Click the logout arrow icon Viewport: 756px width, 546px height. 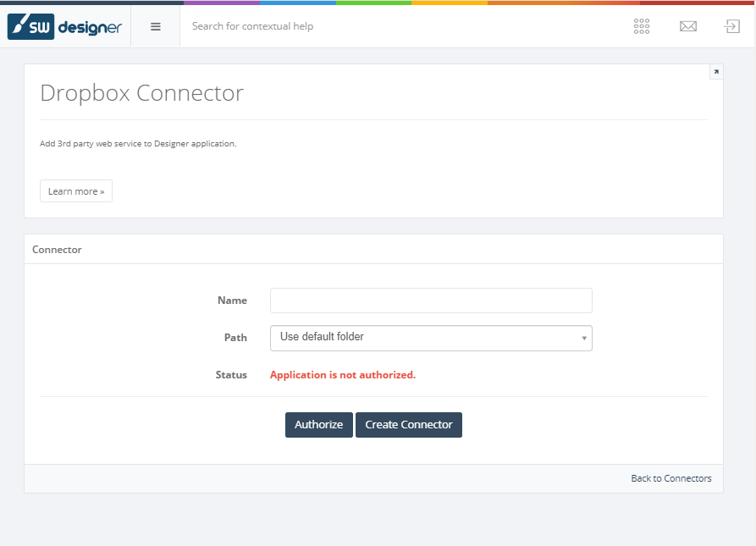tap(732, 26)
